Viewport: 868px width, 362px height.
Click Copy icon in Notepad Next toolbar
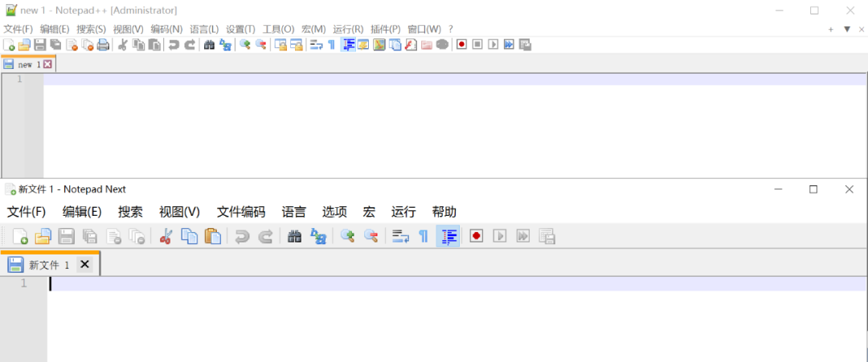(x=190, y=236)
